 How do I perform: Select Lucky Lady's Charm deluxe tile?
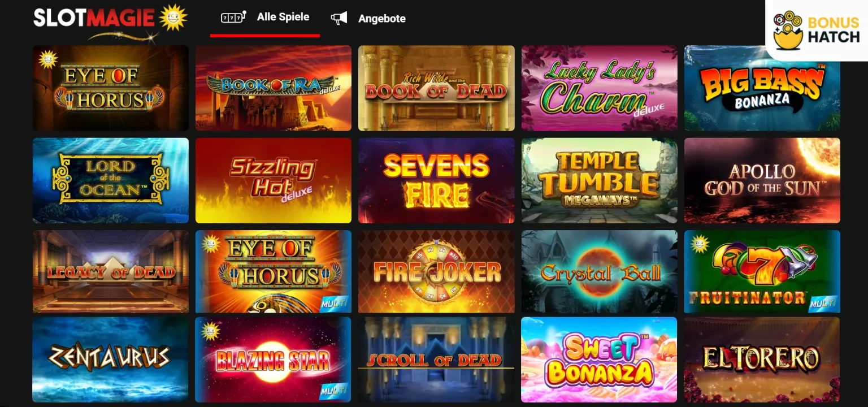599,88
